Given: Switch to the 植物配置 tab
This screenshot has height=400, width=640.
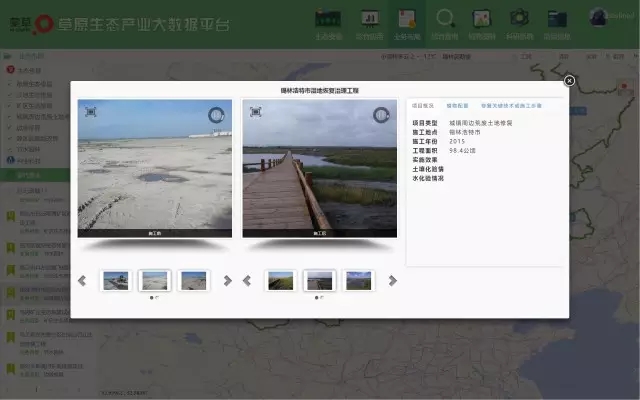Looking at the screenshot, I should 458,105.
